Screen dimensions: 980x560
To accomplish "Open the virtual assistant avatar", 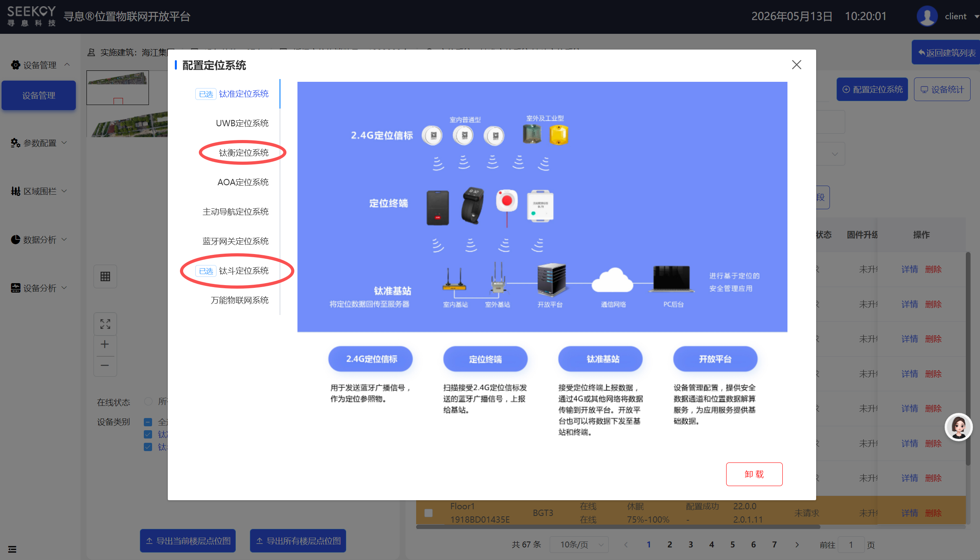I will [x=959, y=427].
